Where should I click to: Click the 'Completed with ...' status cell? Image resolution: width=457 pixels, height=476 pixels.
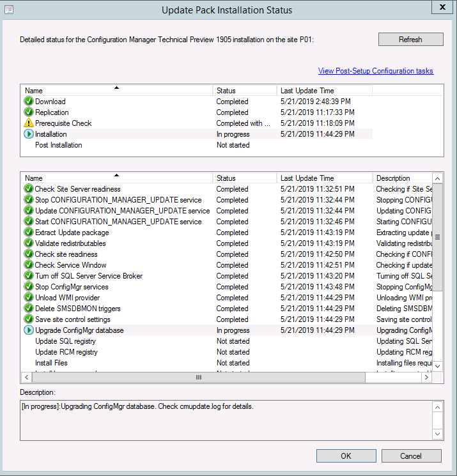click(x=243, y=123)
